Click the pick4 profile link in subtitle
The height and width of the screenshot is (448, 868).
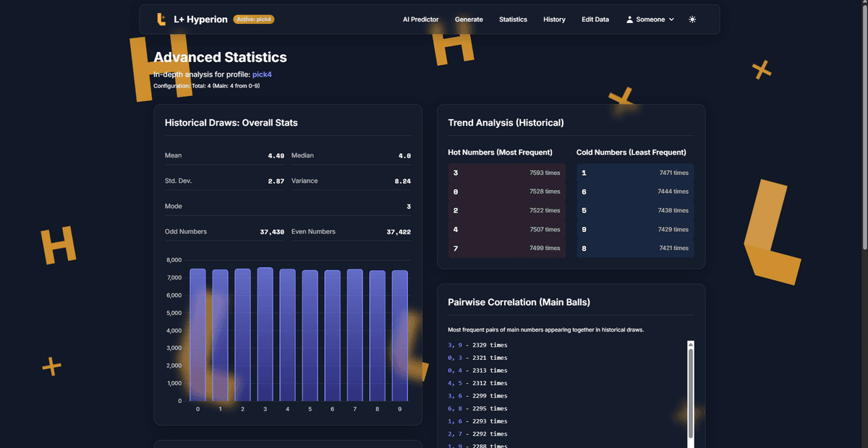coord(262,74)
